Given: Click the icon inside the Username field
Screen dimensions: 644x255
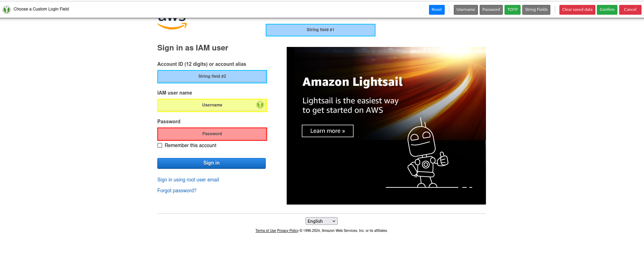Looking at the screenshot, I should pos(260,105).
